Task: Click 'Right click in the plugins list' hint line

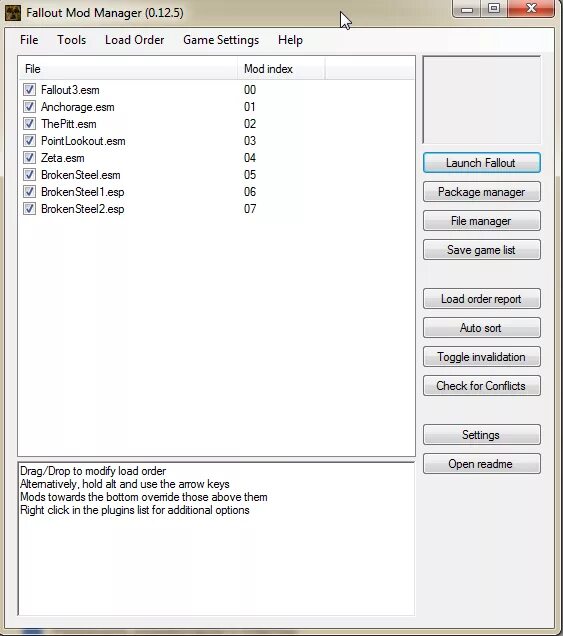Action: [x=135, y=510]
